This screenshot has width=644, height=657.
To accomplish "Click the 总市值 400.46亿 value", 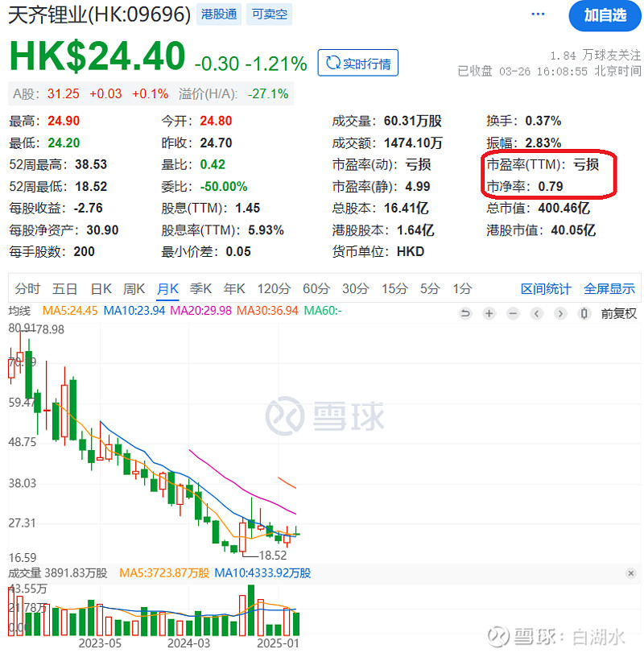I will [564, 208].
